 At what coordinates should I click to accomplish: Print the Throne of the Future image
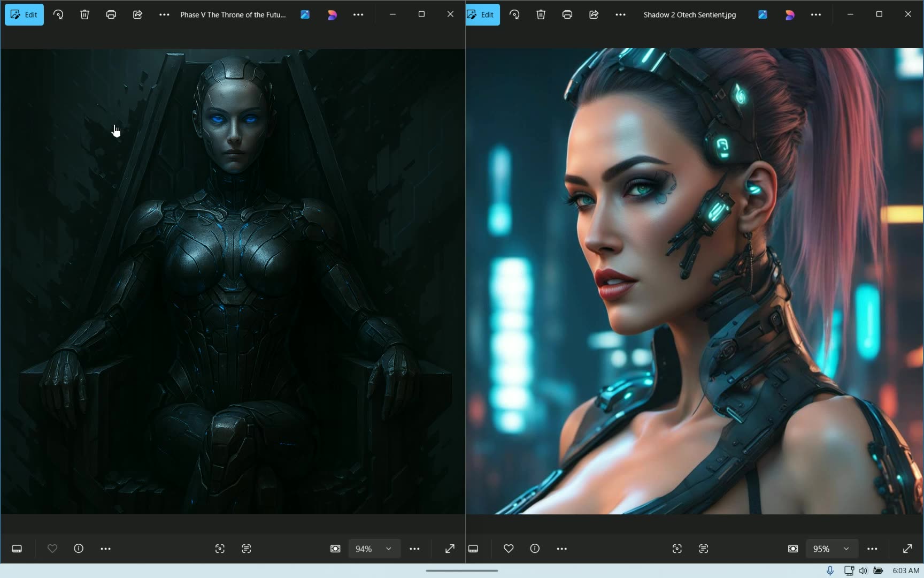[x=111, y=15]
